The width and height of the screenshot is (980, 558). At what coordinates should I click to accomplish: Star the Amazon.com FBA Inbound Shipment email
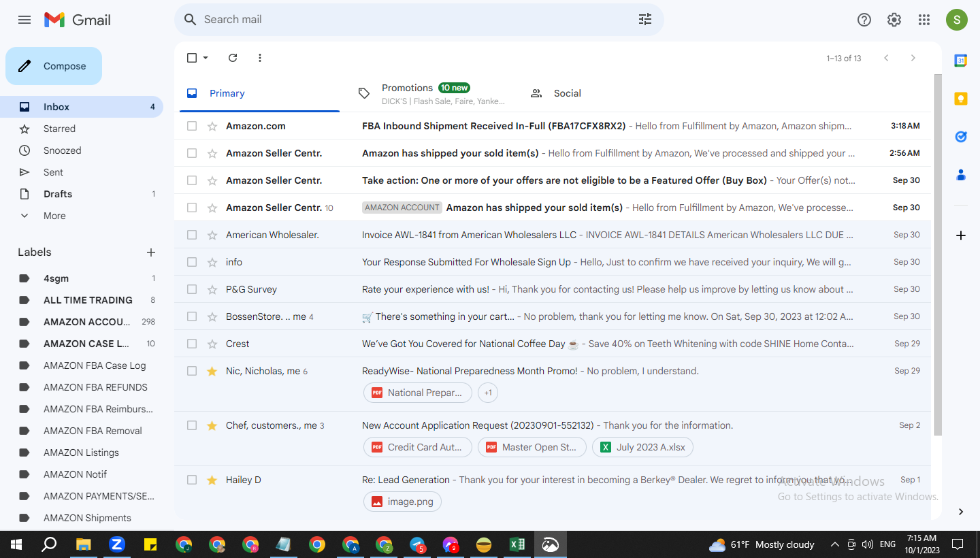coord(212,126)
